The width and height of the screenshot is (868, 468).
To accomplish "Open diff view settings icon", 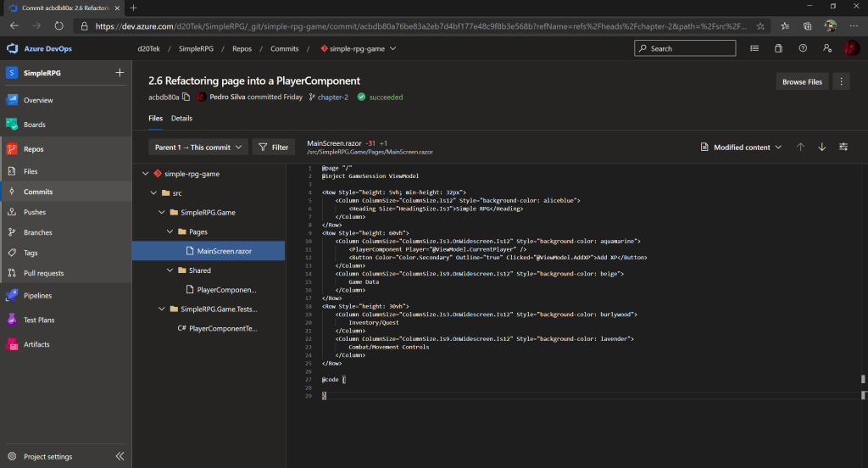I will click(x=843, y=147).
